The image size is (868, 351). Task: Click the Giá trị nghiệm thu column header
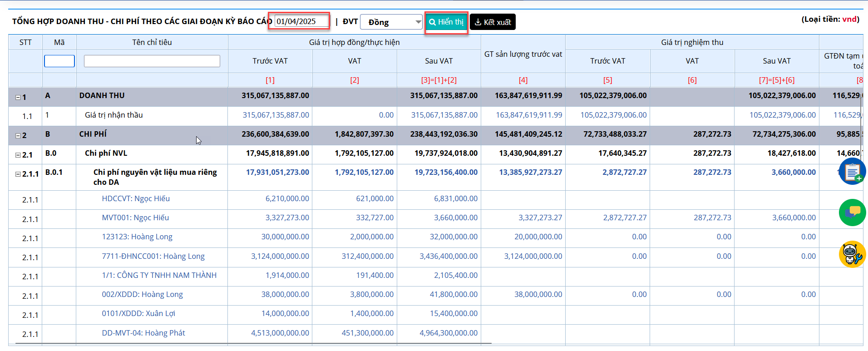click(x=692, y=42)
